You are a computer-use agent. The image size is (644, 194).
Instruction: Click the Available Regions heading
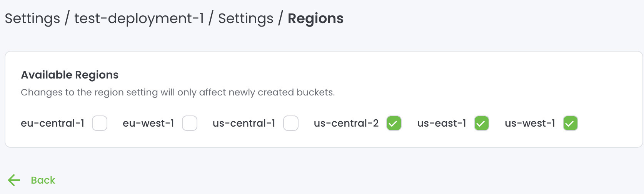pos(70,75)
